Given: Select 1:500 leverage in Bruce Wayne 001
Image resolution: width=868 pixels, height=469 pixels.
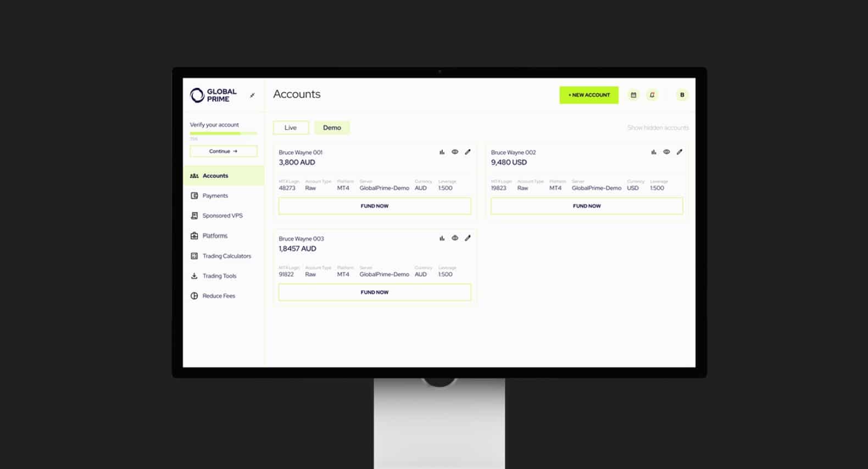Looking at the screenshot, I should click(446, 188).
